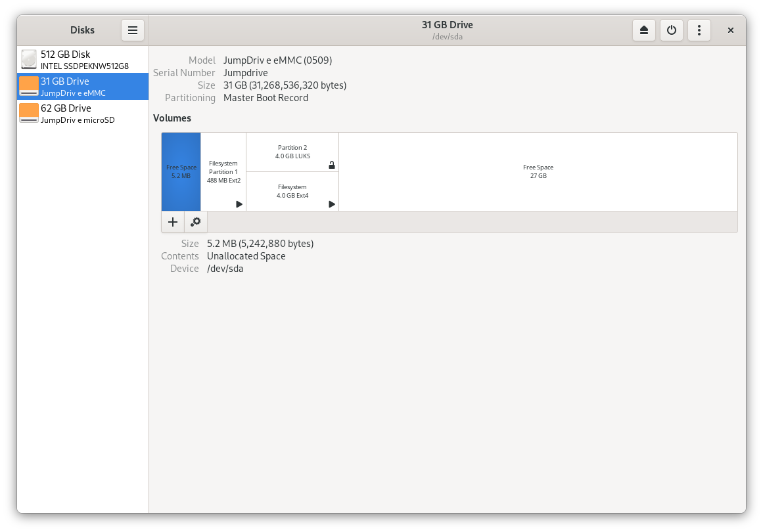The width and height of the screenshot is (763, 532).
Task: Click the lock icon on LUKS partition
Action: tap(332, 166)
